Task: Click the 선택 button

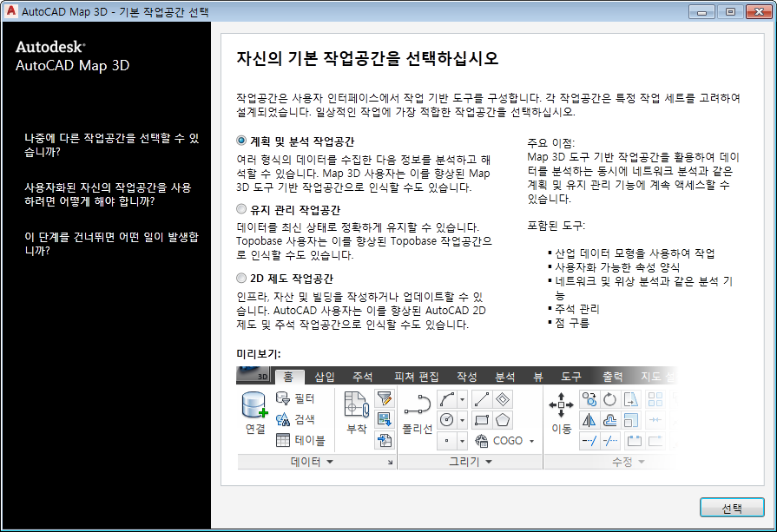Action: (x=731, y=508)
